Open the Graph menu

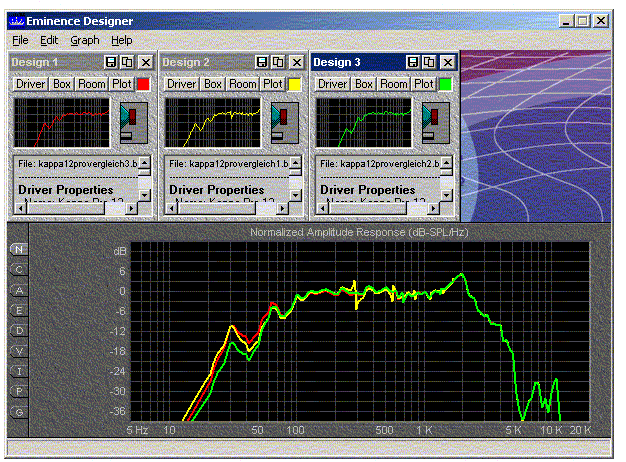(85, 40)
